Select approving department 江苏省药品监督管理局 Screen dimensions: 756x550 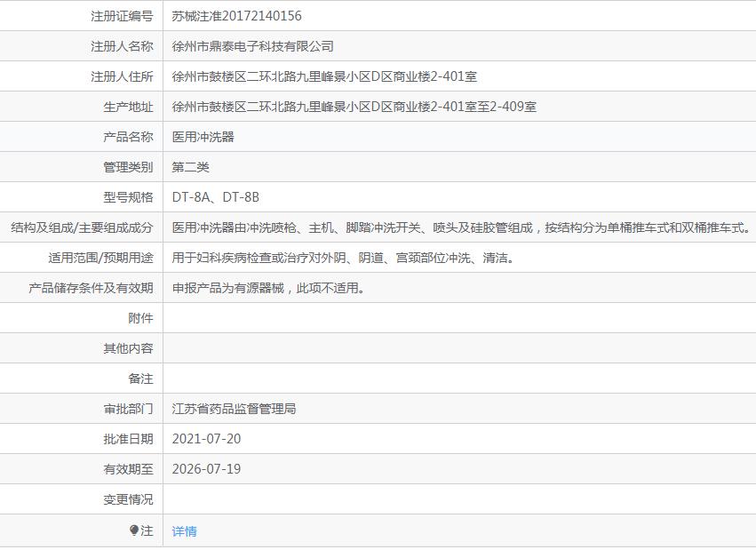[234, 409]
